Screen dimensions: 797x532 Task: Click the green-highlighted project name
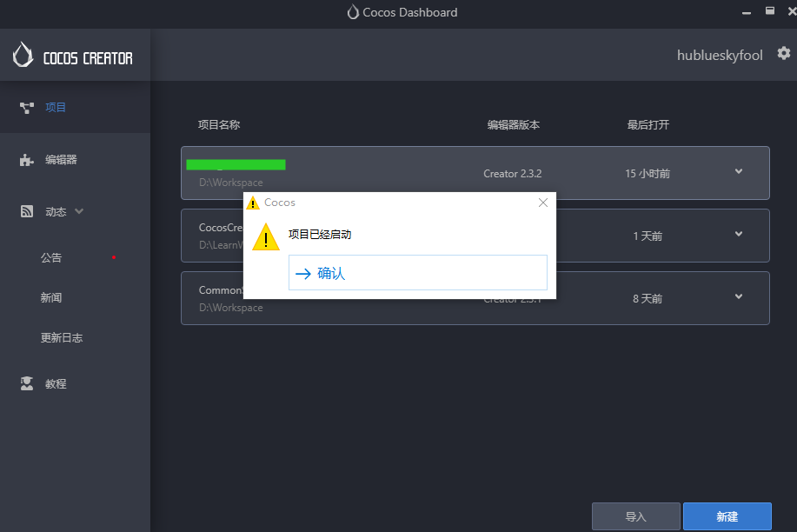pyautogui.click(x=236, y=164)
